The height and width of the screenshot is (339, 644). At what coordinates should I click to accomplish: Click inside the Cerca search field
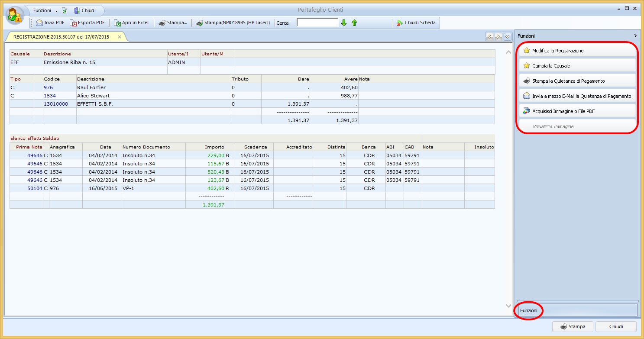pos(317,23)
